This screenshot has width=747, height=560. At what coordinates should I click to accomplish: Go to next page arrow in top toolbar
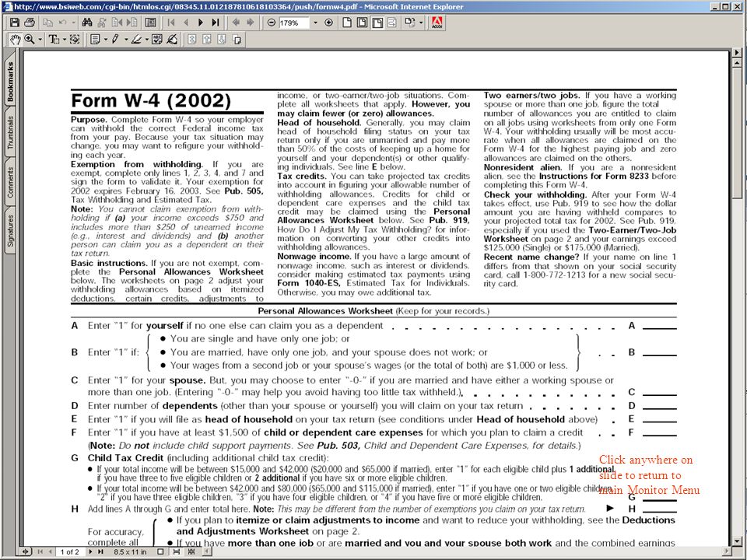tap(201, 23)
